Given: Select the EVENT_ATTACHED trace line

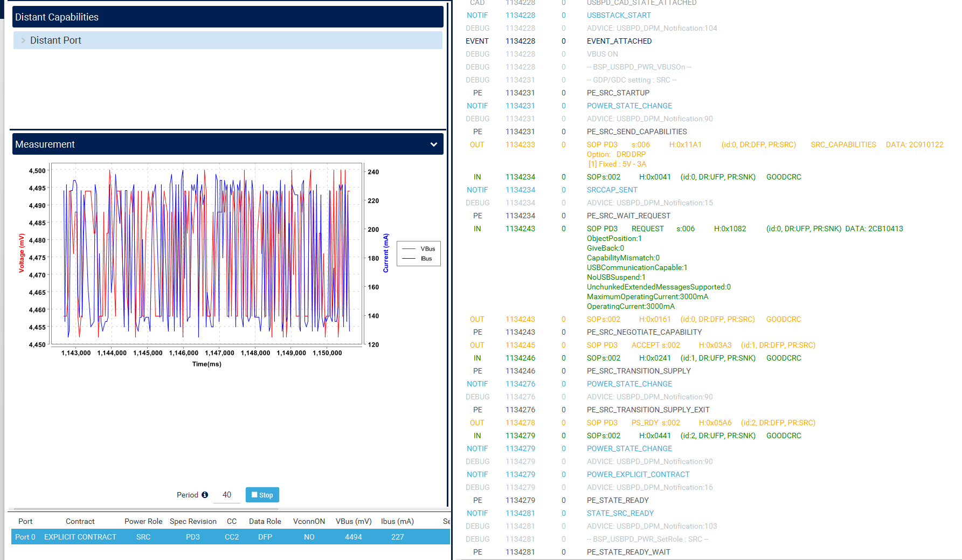Looking at the screenshot, I should [x=619, y=41].
